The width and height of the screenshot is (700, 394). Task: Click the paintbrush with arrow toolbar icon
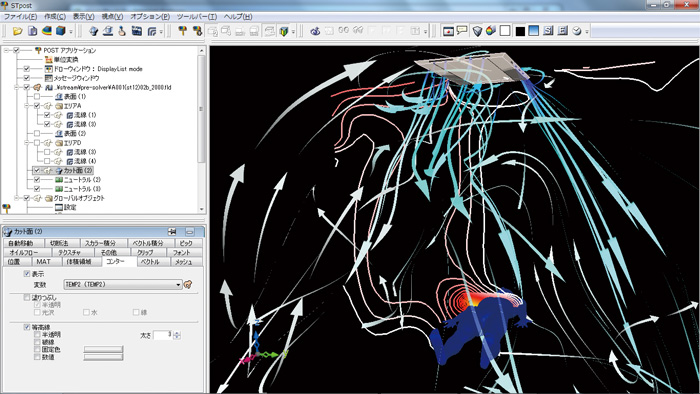click(197, 31)
